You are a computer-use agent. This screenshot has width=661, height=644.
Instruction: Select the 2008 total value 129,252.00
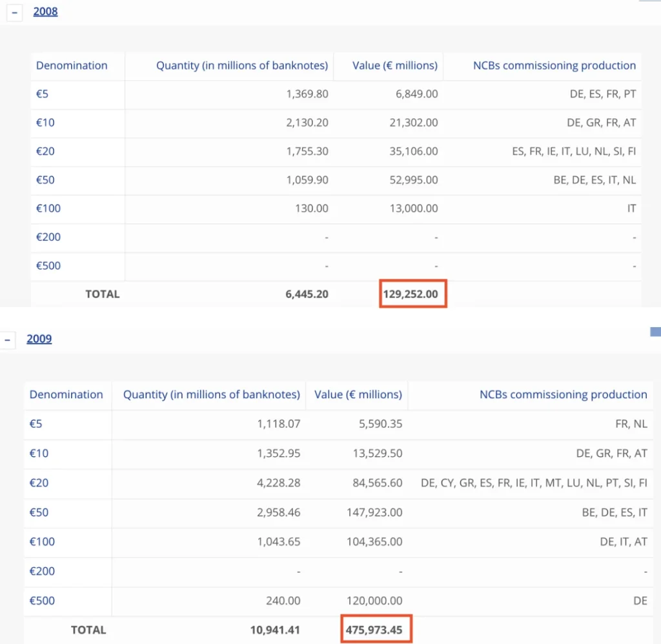411,294
